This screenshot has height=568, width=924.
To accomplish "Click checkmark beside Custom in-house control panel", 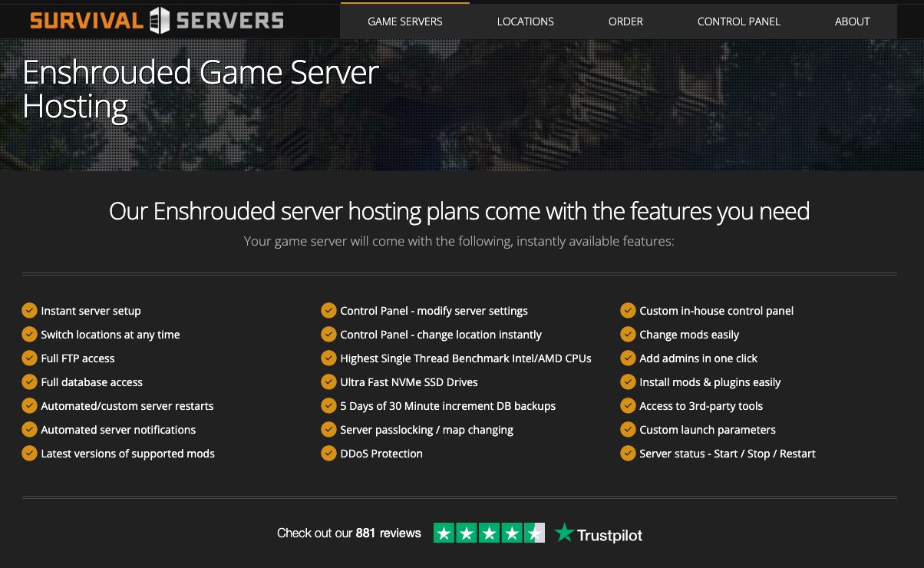I will click(x=628, y=310).
